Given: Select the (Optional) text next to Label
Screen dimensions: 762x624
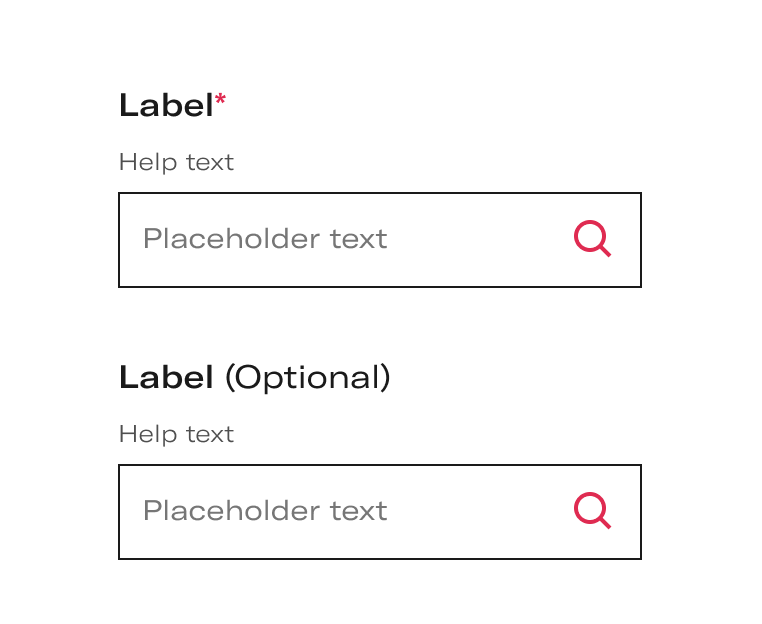Looking at the screenshot, I should coord(308,378).
